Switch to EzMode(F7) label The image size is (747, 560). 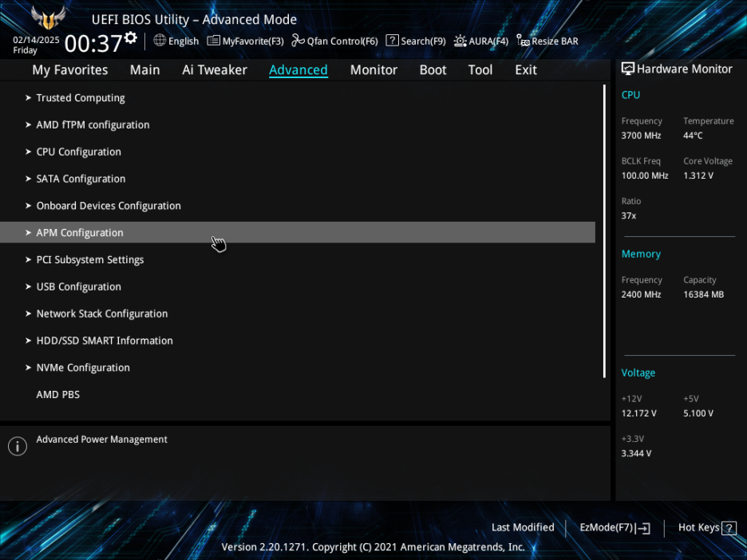pos(606,527)
